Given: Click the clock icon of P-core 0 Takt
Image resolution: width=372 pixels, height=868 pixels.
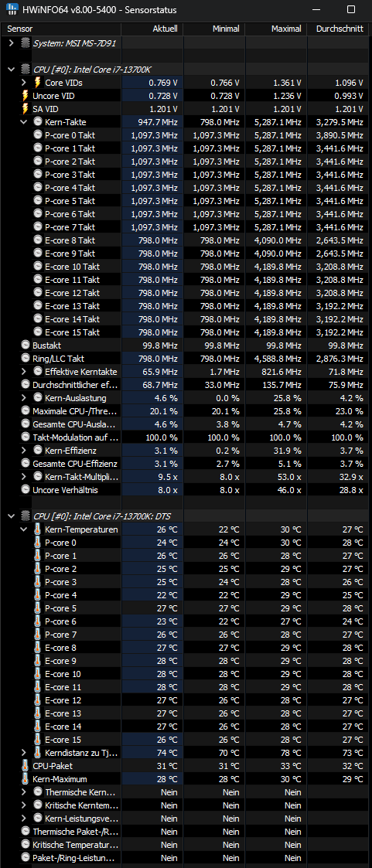Looking at the screenshot, I should (38, 134).
